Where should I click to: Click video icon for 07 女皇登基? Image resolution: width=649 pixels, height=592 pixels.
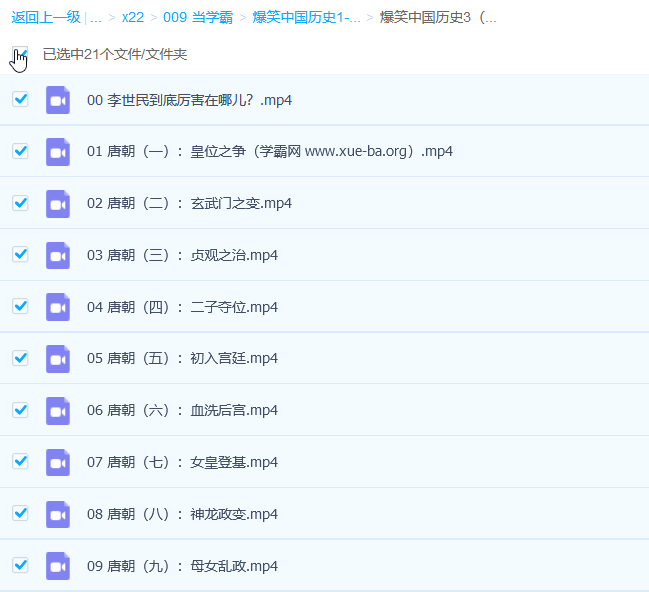[58, 462]
